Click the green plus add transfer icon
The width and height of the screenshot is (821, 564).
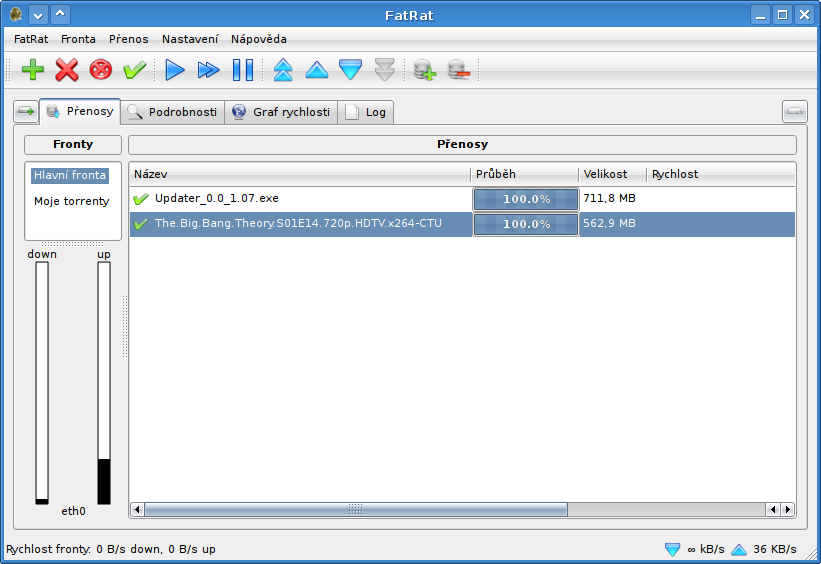point(32,69)
